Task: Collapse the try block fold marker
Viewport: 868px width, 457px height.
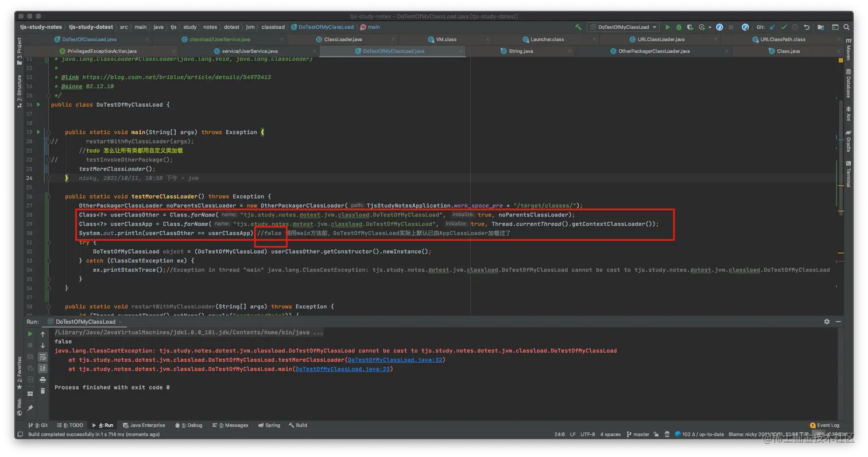Action: click(49, 242)
